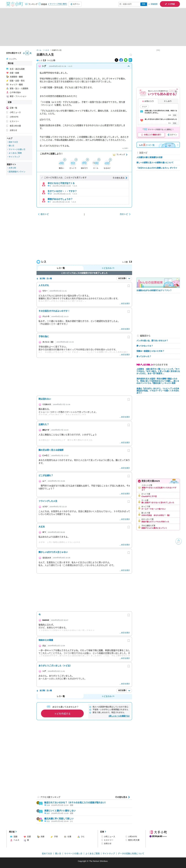Screen dimensions: 186x868
Task: Switch to トピ主のみ tab above responses
Action: click(x=108, y=268)
